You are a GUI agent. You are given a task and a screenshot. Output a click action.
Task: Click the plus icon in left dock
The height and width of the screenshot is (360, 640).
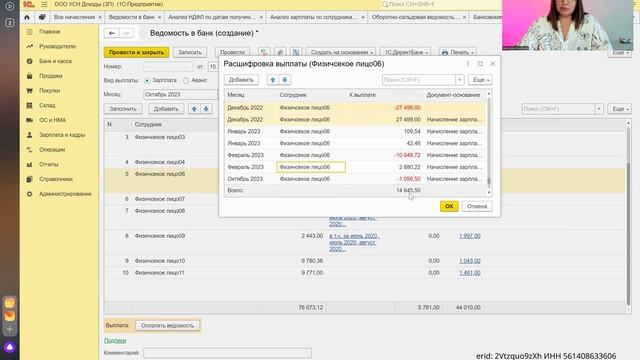click(x=10, y=329)
